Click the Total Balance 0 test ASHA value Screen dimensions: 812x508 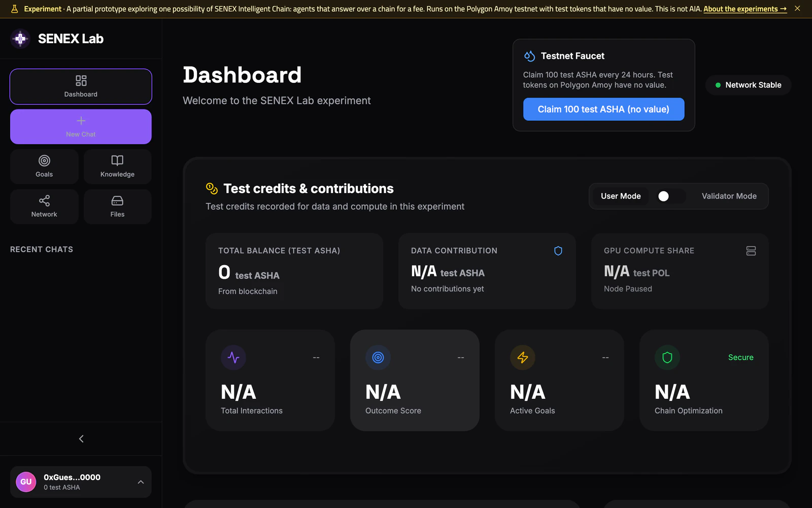[249, 273]
